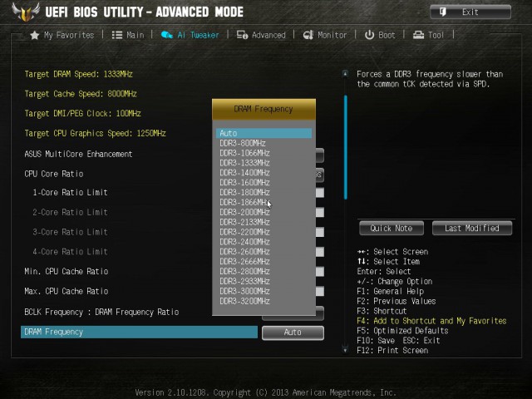
Task: Click the Ai Tweaker tab icon
Action: coord(167,35)
